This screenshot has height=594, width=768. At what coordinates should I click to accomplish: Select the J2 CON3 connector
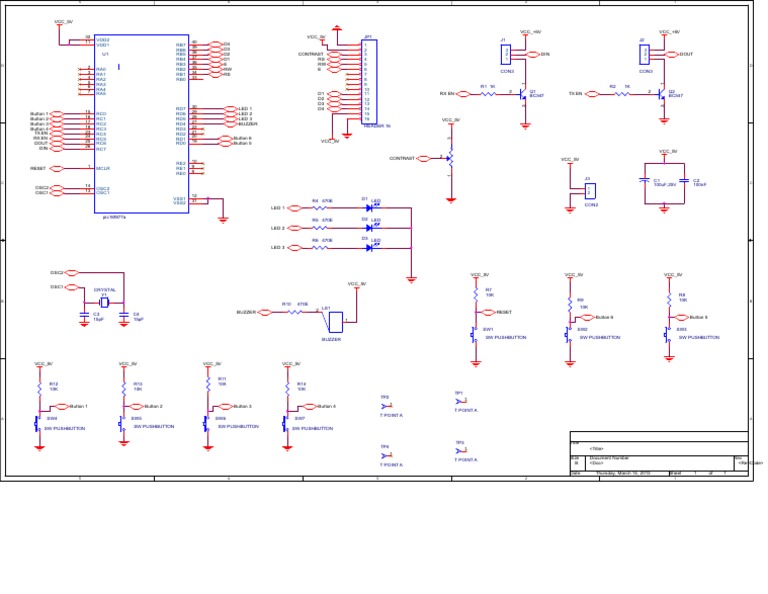pos(645,54)
